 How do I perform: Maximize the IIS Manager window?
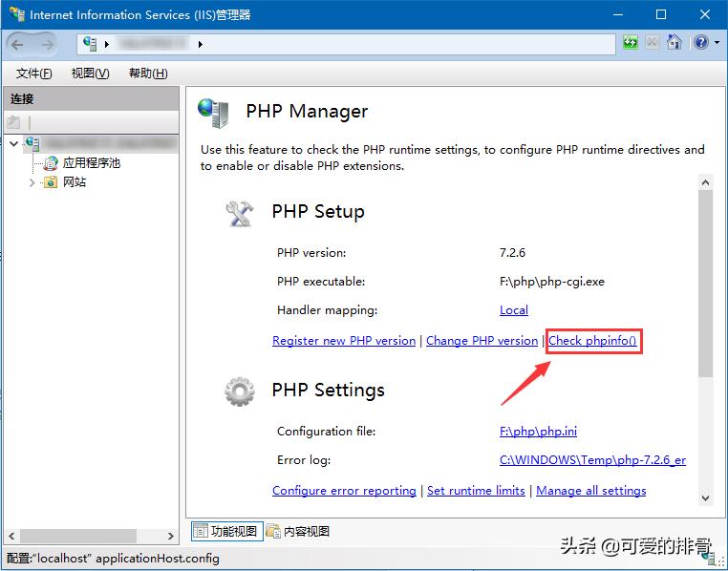[661, 14]
